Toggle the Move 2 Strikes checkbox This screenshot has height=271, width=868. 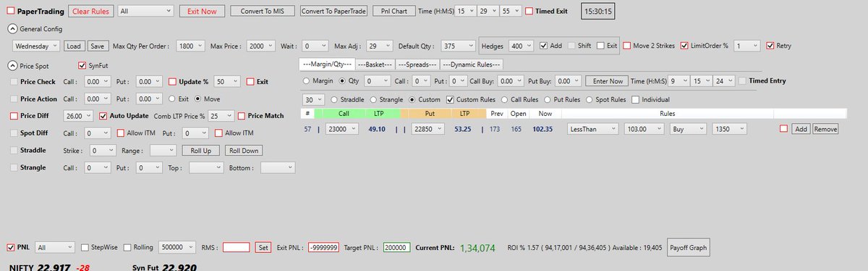pyautogui.click(x=626, y=46)
